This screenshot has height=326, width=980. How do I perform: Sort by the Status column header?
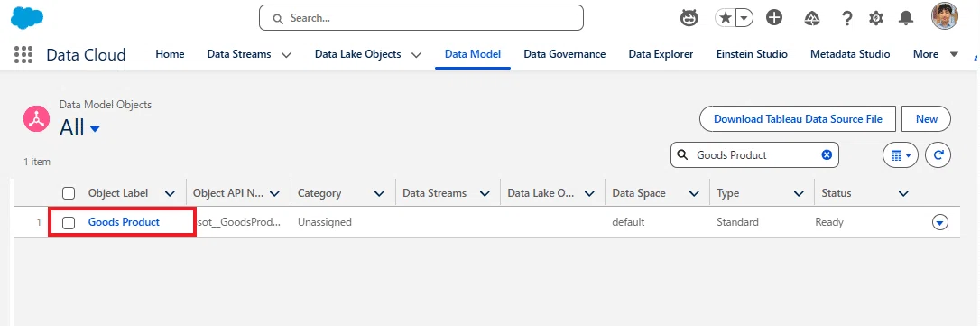point(837,193)
